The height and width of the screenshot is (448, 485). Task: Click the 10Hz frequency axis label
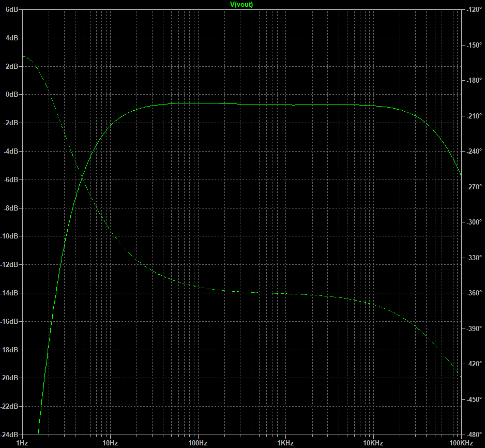(x=110, y=443)
